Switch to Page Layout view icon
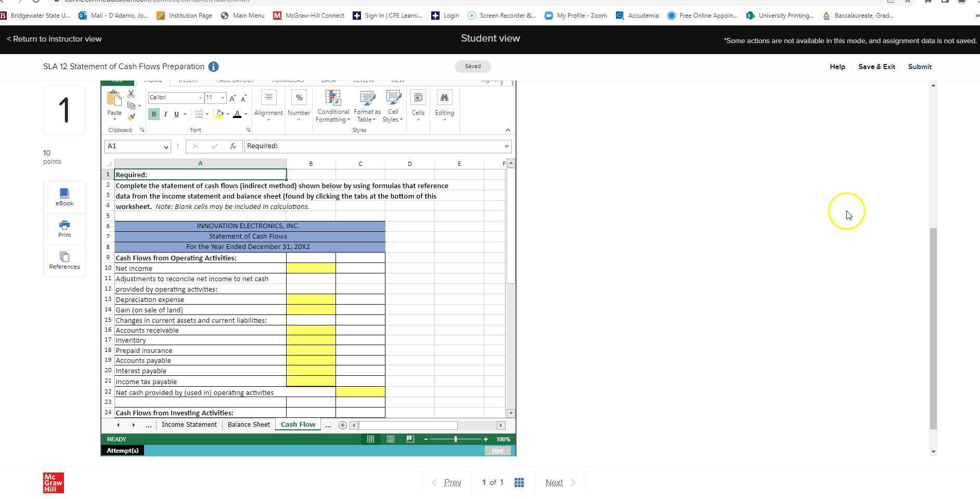 [390, 439]
